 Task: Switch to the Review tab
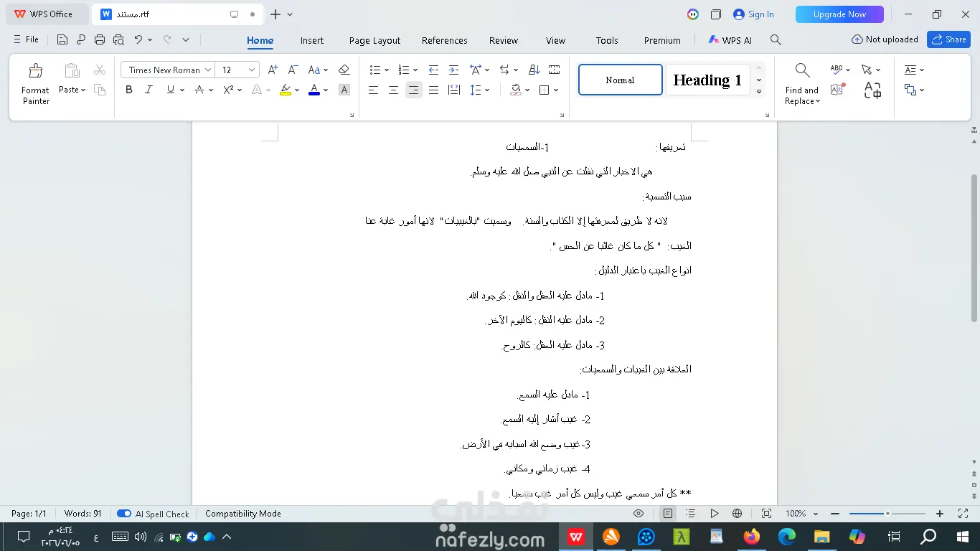point(504,40)
